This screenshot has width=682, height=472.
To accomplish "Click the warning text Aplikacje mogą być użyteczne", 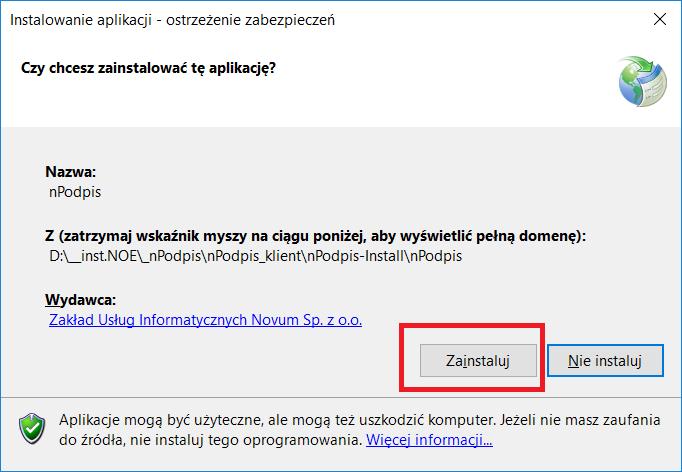I will point(360,430).
